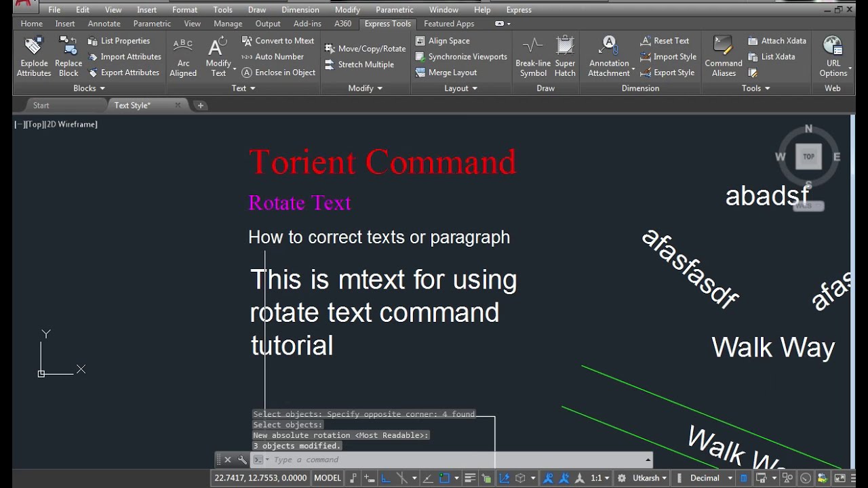Switch to the Annotate ribbon tab
This screenshot has width=868, height=488.
point(104,24)
